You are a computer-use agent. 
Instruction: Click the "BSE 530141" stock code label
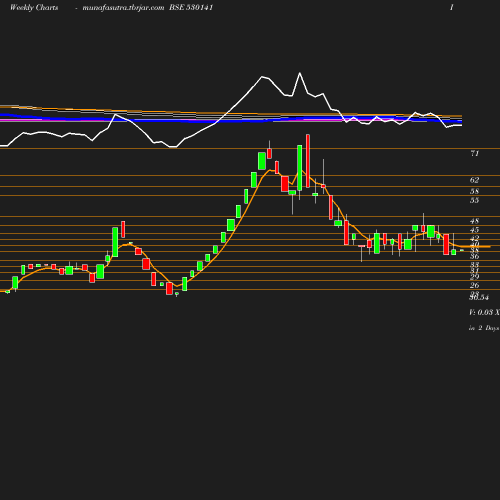[x=191, y=7]
